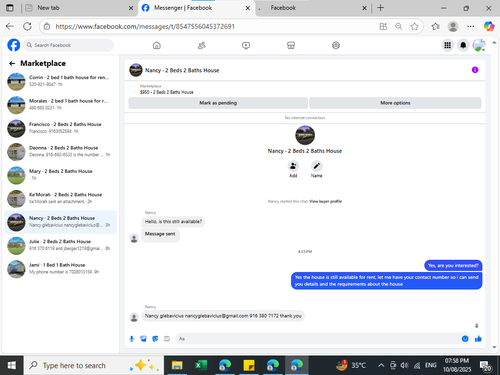Go back to the previous page
This screenshot has width=500, height=375.
click(x=10, y=26)
